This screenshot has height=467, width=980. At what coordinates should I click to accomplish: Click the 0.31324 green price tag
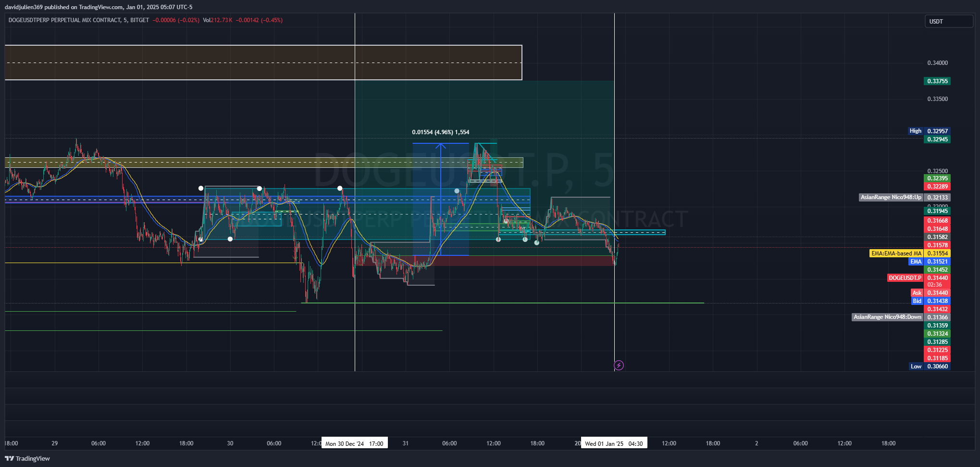pyautogui.click(x=937, y=334)
